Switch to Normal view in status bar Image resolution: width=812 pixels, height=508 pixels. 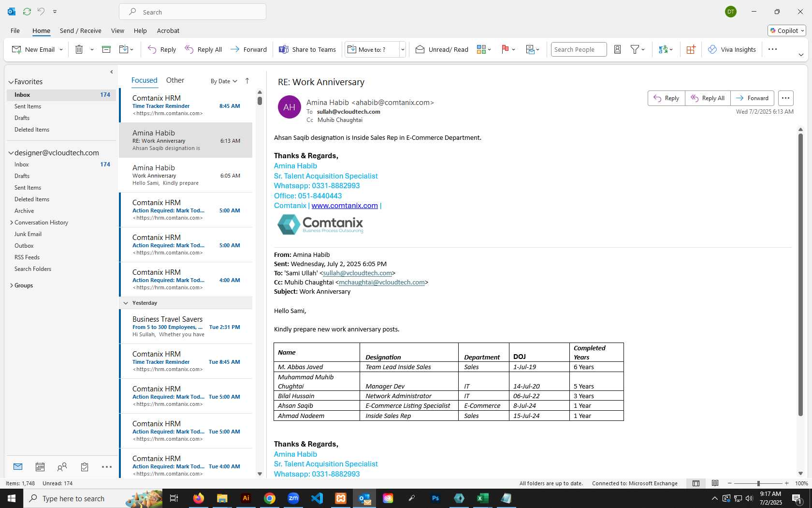point(696,483)
